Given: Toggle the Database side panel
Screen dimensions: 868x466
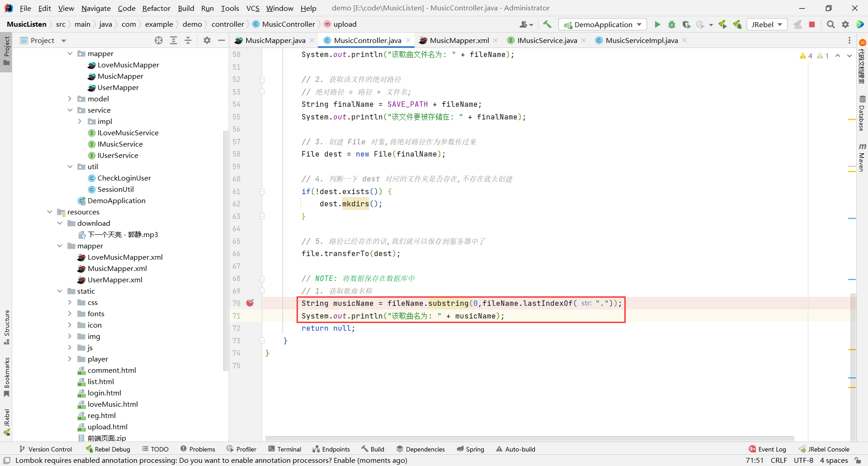Looking at the screenshot, I should (862, 113).
